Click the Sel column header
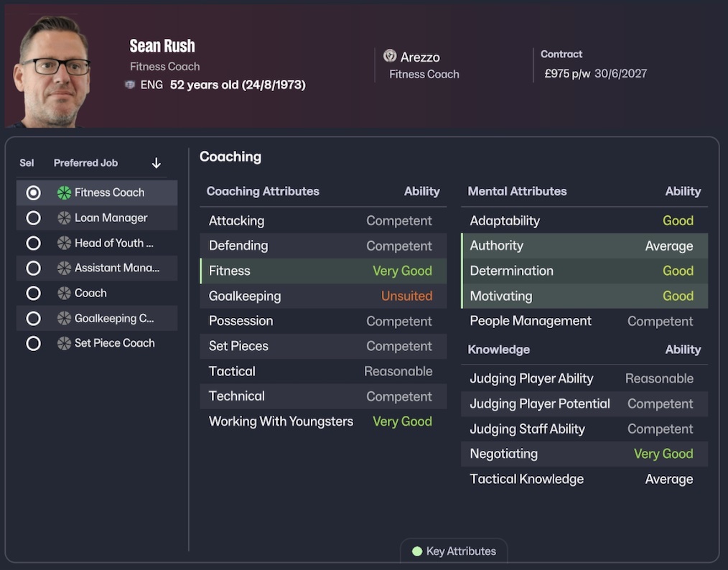The width and height of the screenshot is (728, 570). click(x=27, y=163)
